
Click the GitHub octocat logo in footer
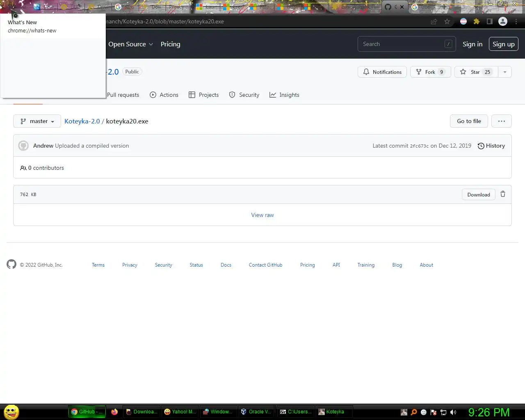(11, 264)
